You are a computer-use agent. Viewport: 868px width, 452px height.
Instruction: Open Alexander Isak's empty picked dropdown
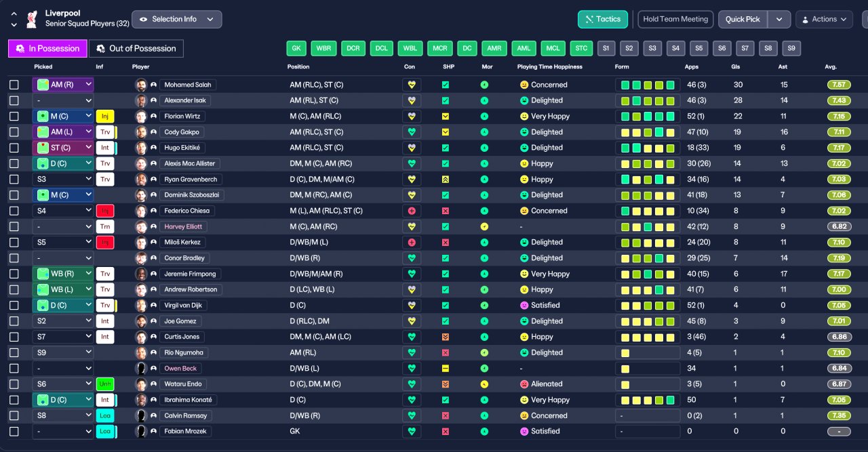click(63, 100)
